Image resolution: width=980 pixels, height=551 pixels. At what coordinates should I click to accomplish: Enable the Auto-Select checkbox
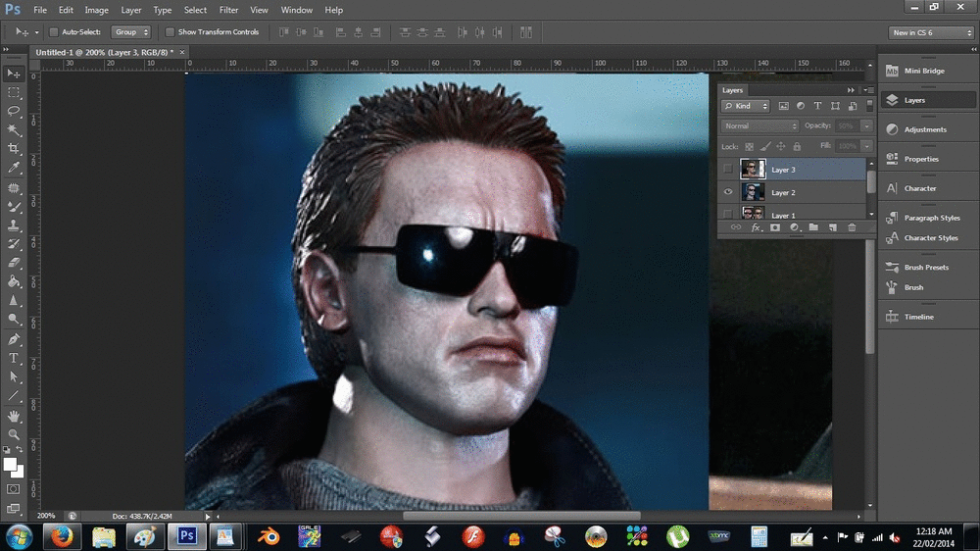[54, 32]
